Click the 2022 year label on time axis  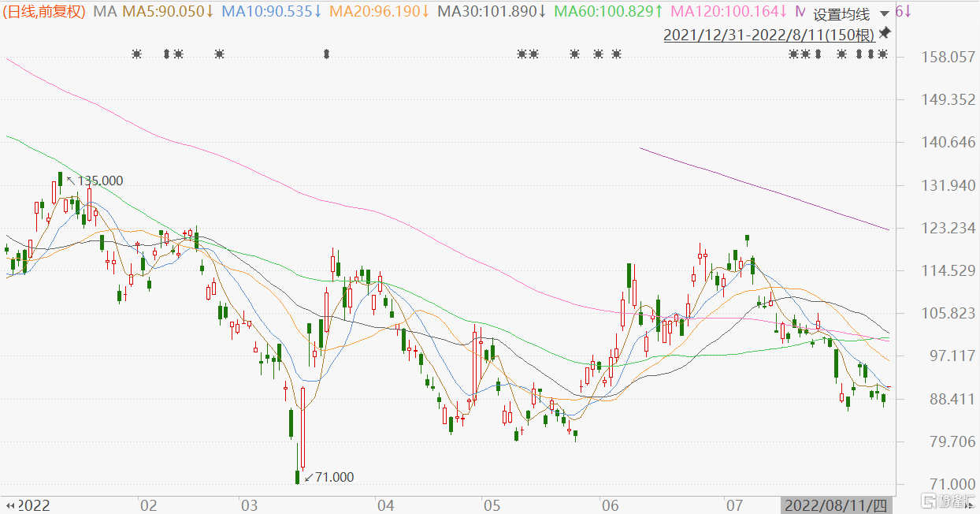tap(33, 505)
